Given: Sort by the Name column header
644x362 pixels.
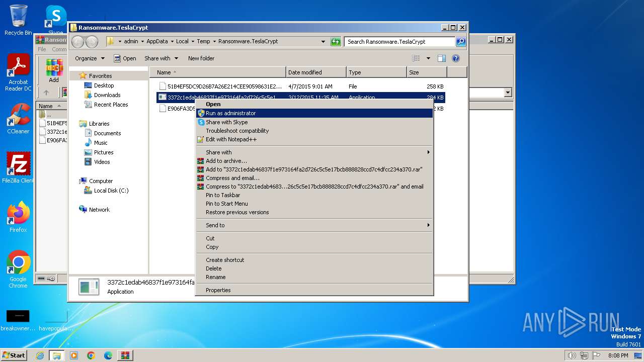Looking at the screenshot, I should [217, 72].
